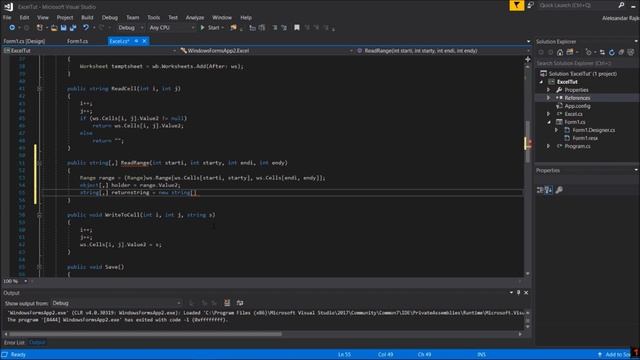640x360 pixels.
Task: Select Form1.resx in Solution Explorer
Action: tap(585, 138)
